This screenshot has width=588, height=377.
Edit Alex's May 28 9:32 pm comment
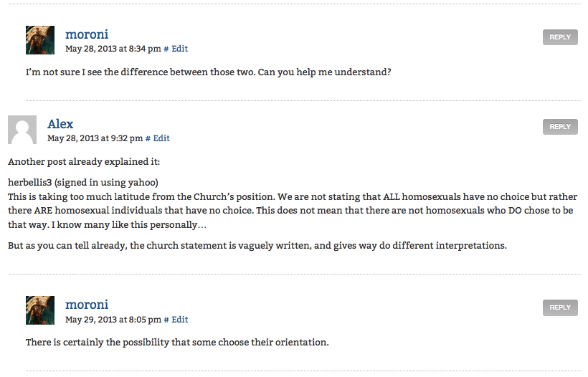pos(161,138)
